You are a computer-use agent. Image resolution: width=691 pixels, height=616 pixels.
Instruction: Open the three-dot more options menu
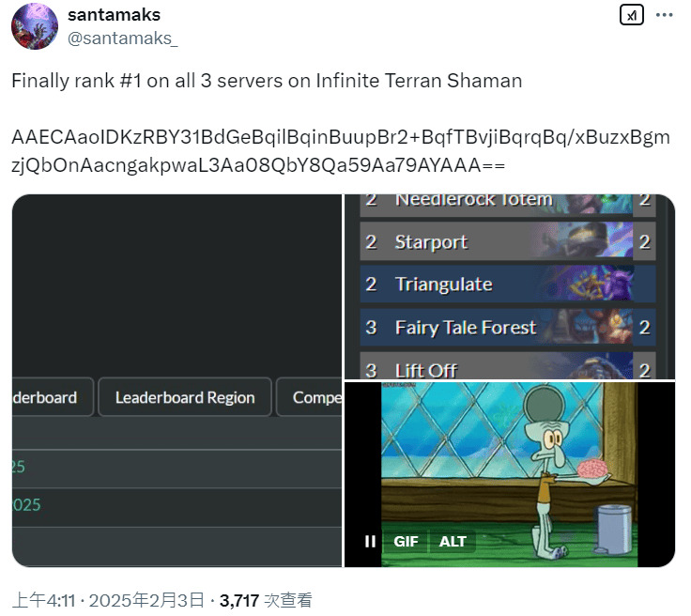(664, 15)
